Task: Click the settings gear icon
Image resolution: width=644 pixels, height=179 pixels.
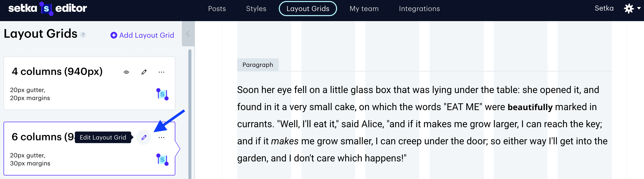Action: pos(629,9)
